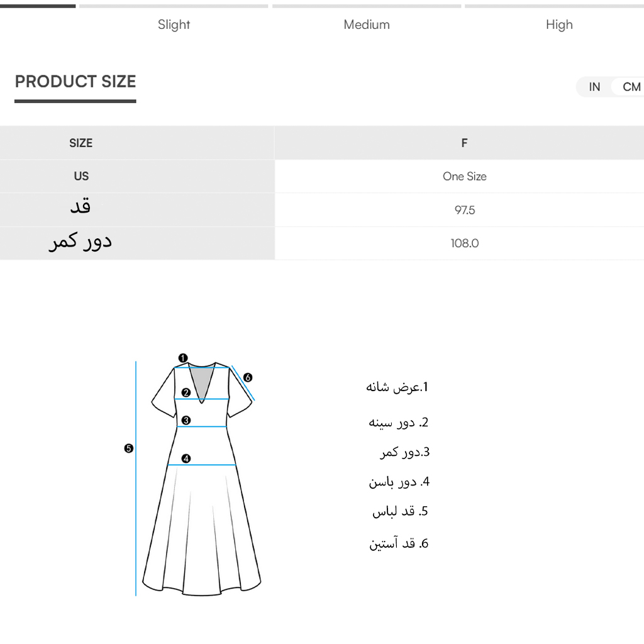Click marker 2 on the dress bust line
644x644 pixels.
tap(186, 393)
